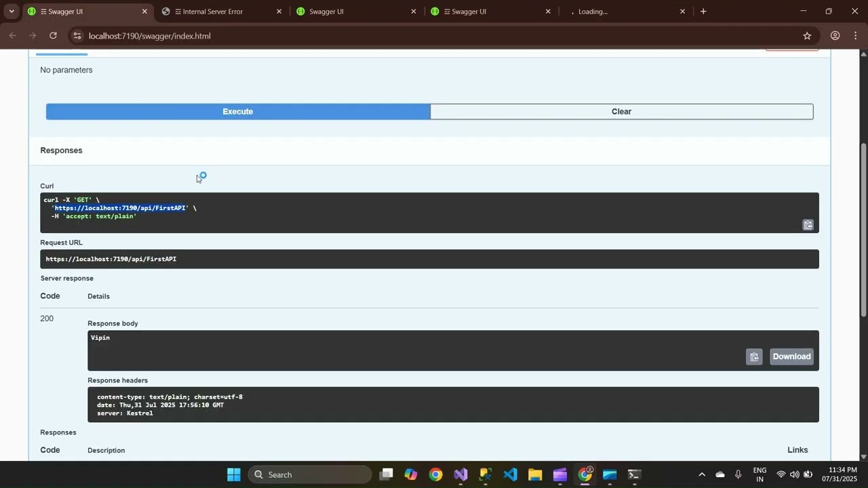
Task: Launch Copilot from the taskbar
Action: (411, 474)
